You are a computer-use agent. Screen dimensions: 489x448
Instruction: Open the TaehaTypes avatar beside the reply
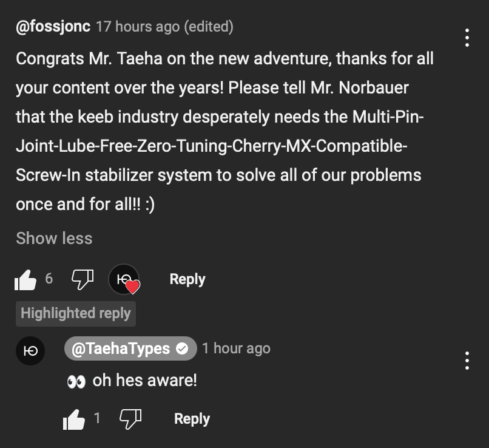coord(30,351)
